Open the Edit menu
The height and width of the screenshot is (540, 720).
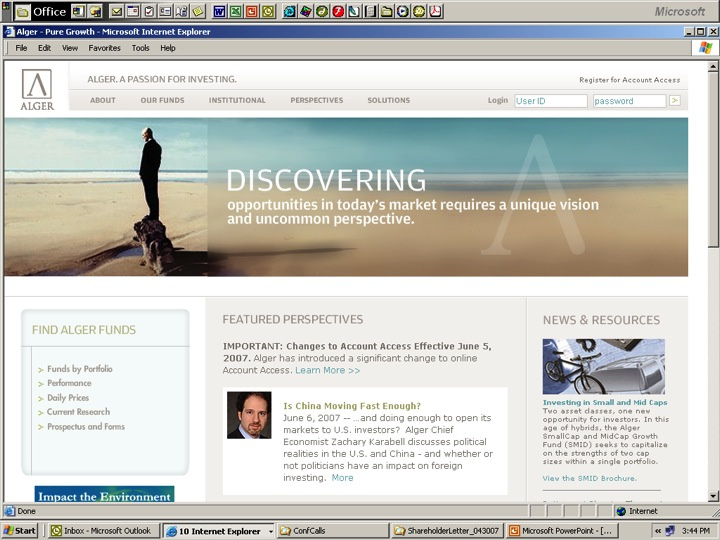point(44,48)
